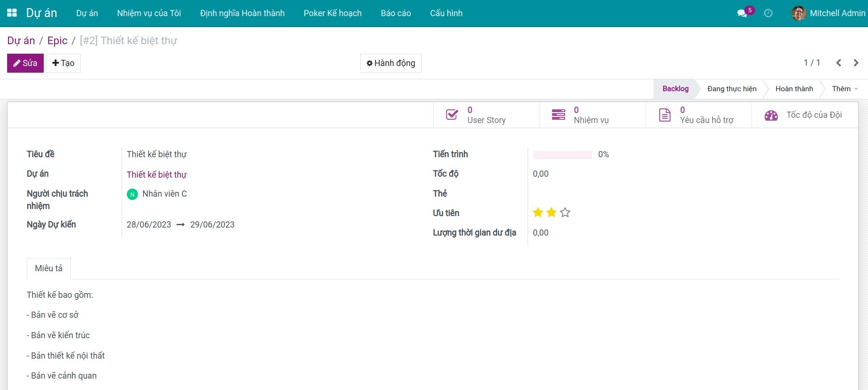Open the Dự án top menu item
The height and width of the screenshot is (390, 868).
tap(87, 13)
